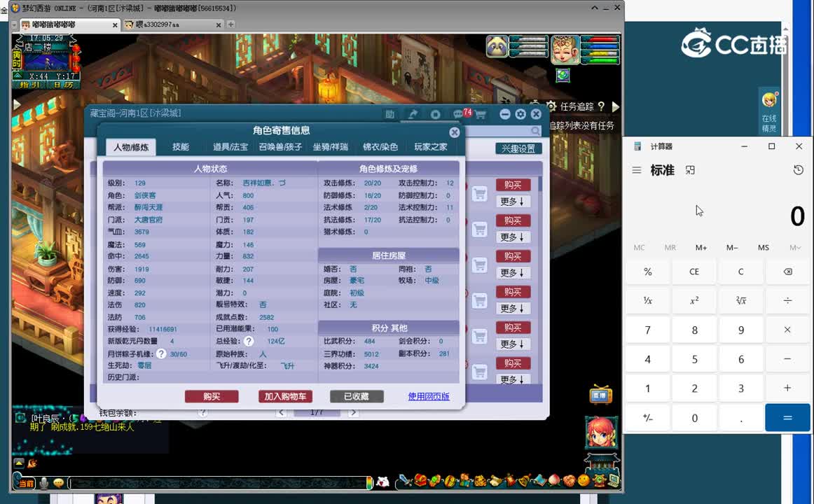Collapse the 任务追踪 panel arrow
The height and width of the screenshot is (504, 814).
click(x=616, y=107)
